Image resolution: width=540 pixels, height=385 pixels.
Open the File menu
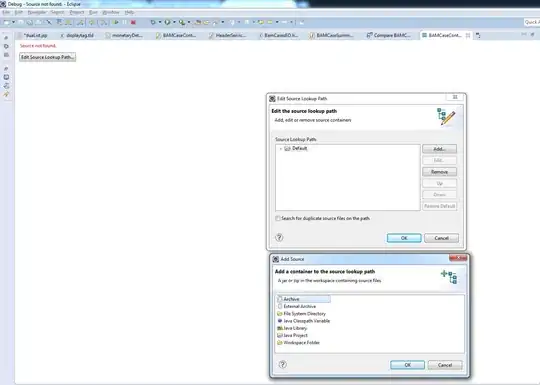pos(6,12)
